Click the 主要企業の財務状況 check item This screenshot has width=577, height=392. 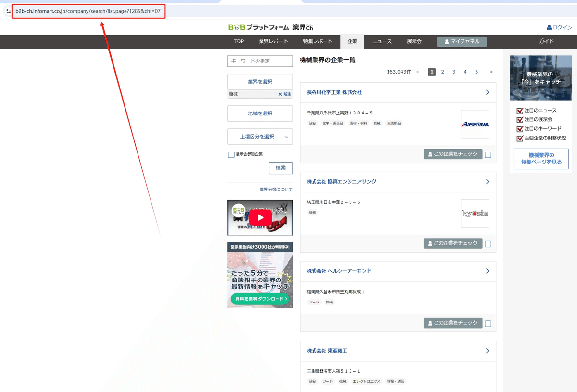pyautogui.click(x=541, y=139)
